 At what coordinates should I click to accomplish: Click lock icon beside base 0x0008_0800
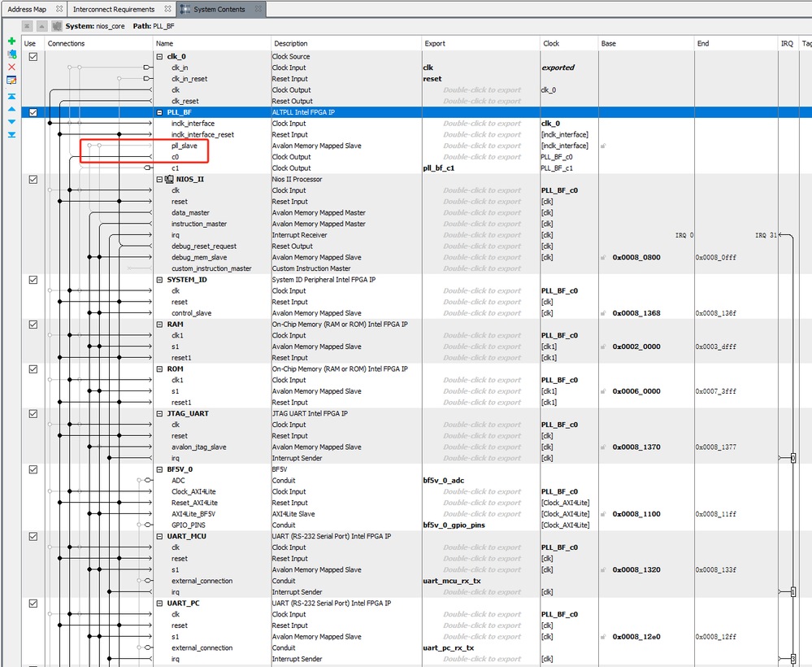pos(603,258)
